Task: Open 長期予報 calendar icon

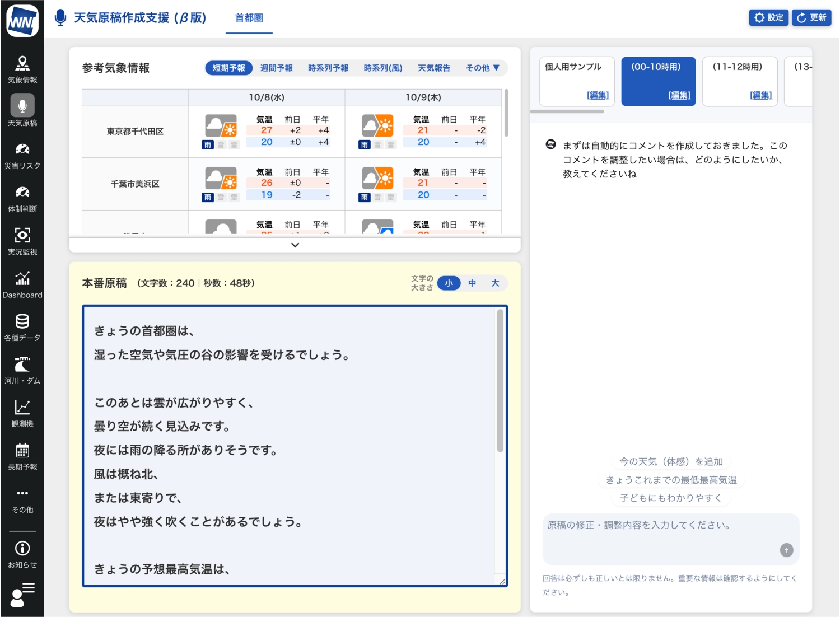Action: tap(22, 456)
